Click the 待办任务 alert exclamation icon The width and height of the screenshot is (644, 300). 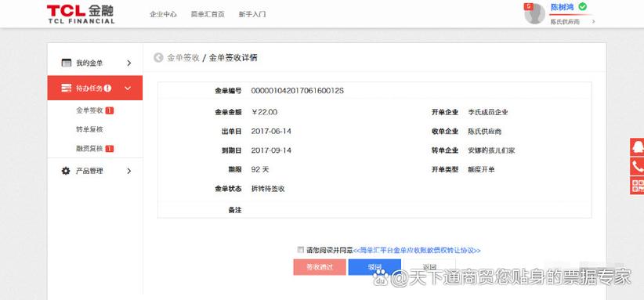107,88
